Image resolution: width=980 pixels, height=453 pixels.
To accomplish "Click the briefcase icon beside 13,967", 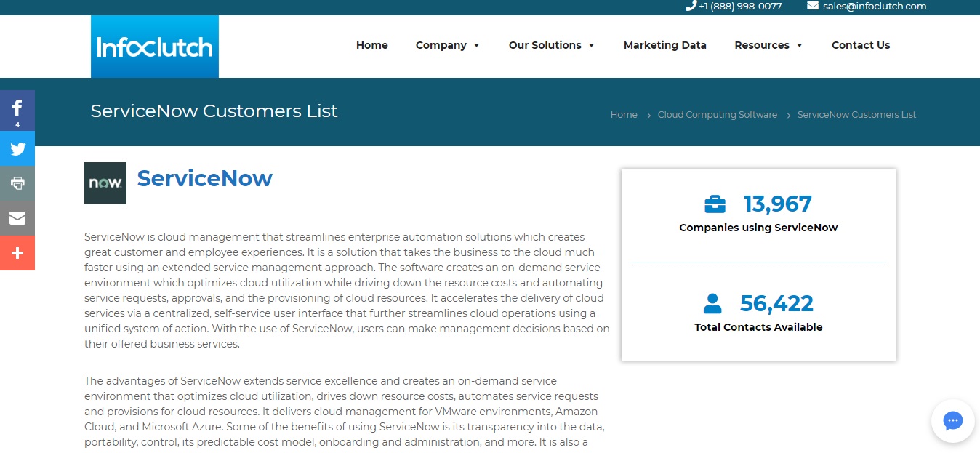I will click(x=715, y=204).
